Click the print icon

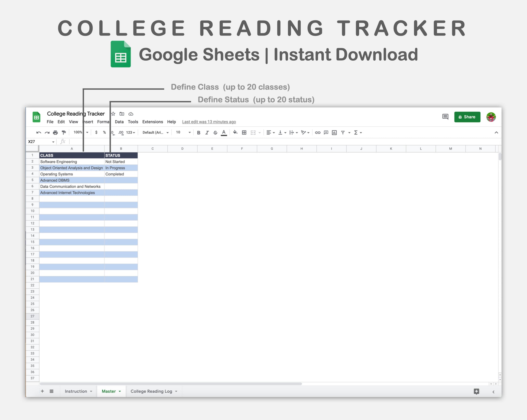pos(55,133)
